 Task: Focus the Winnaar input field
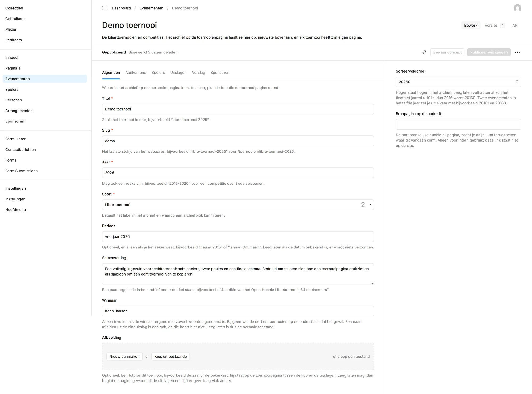[x=238, y=311]
